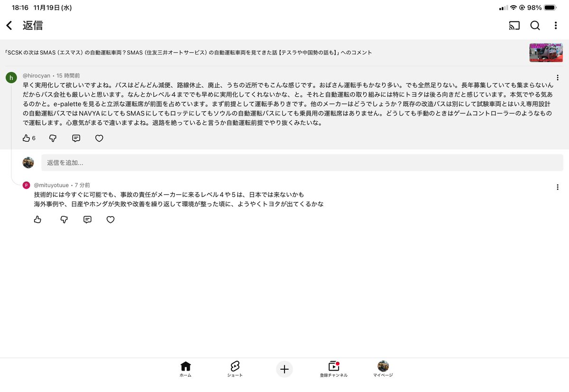Go to Home from the bottom bar
Viewport: 569px width, 392px height.
click(x=185, y=369)
